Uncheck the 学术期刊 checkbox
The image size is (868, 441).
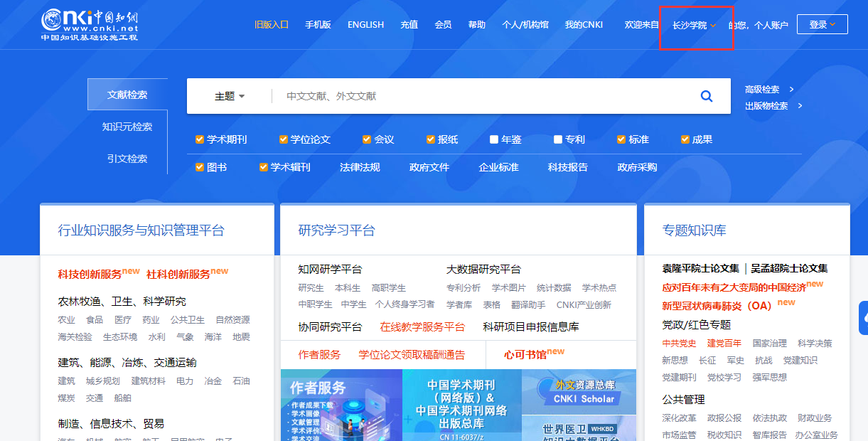[x=200, y=139]
